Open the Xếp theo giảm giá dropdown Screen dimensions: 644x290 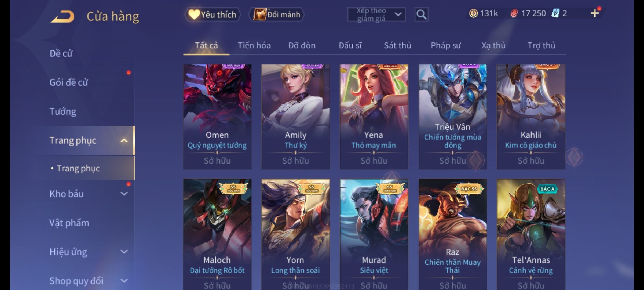[x=376, y=15]
